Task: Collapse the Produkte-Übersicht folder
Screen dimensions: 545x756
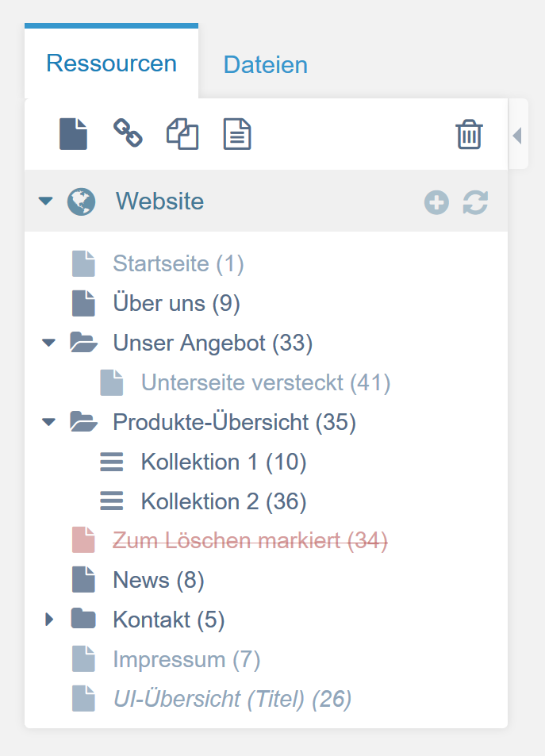Action: [x=49, y=422]
